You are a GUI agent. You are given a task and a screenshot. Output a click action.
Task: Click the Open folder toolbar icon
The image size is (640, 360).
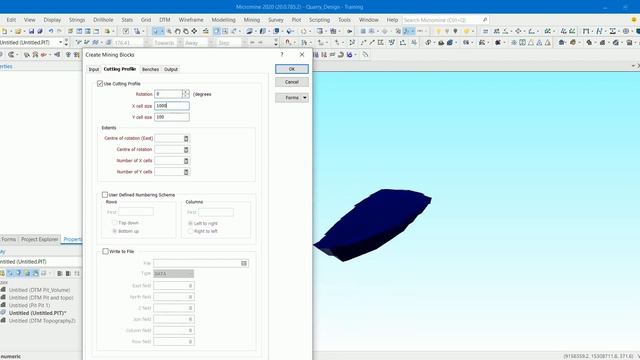click(18, 31)
